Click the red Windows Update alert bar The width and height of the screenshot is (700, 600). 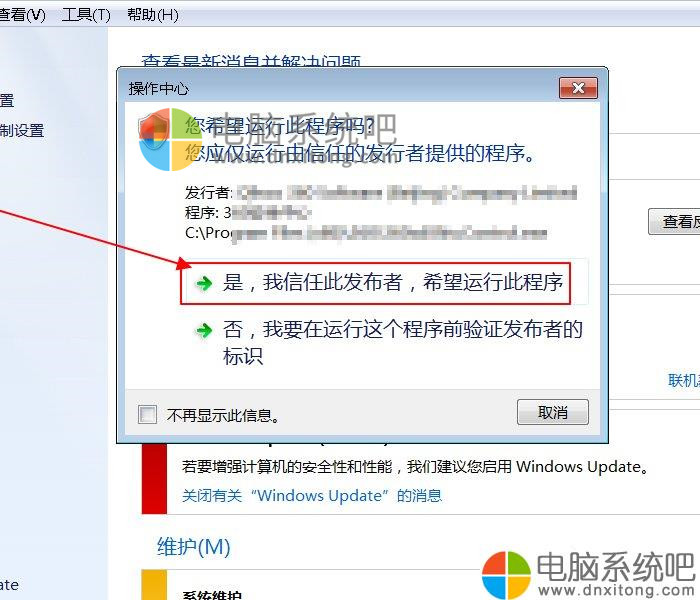tap(154, 479)
